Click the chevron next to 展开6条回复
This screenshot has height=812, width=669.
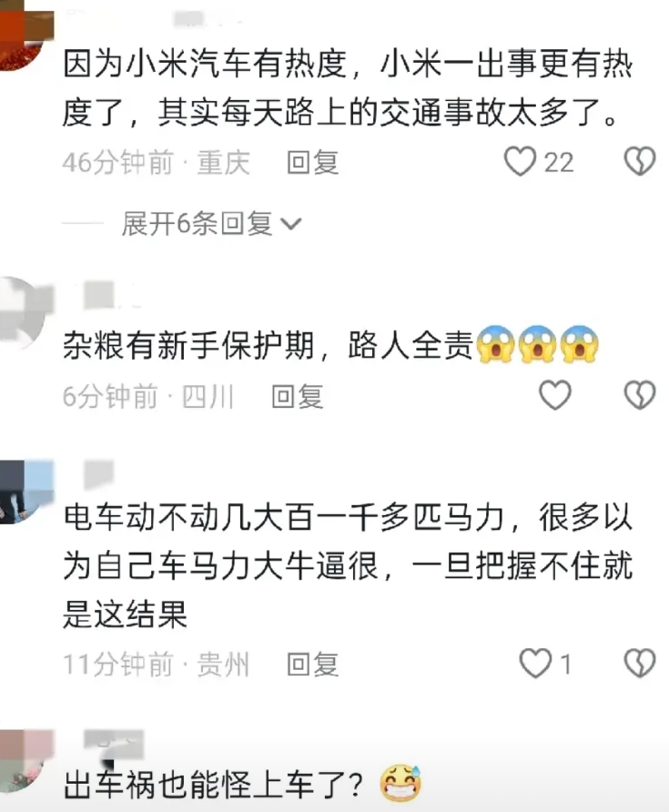pyautogui.click(x=290, y=224)
